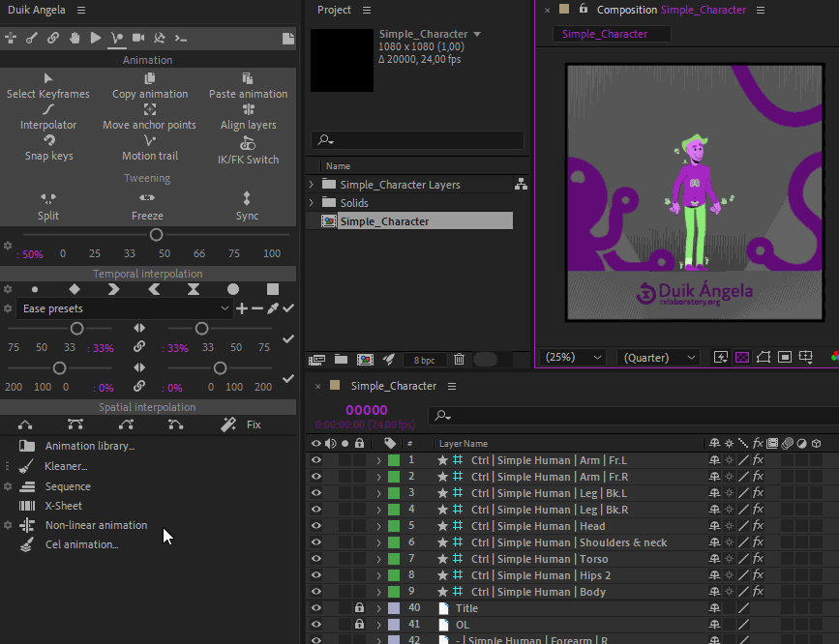This screenshot has width=839, height=644.
Task: Delete selected item with trash icon
Action: (x=459, y=359)
